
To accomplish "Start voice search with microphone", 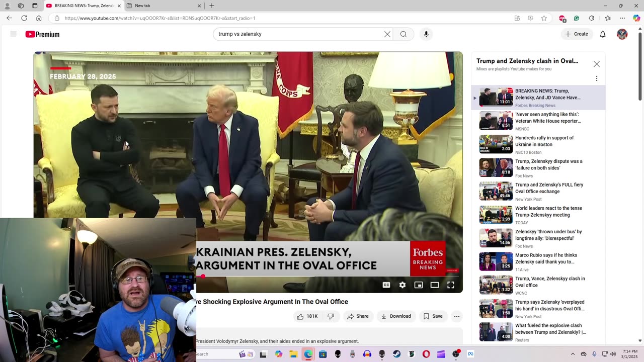I will (x=426, y=34).
